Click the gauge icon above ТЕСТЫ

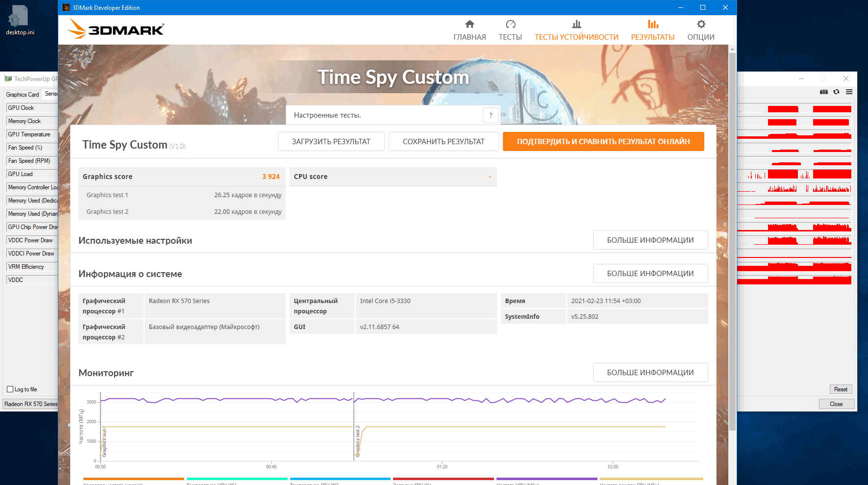coord(511,24)
